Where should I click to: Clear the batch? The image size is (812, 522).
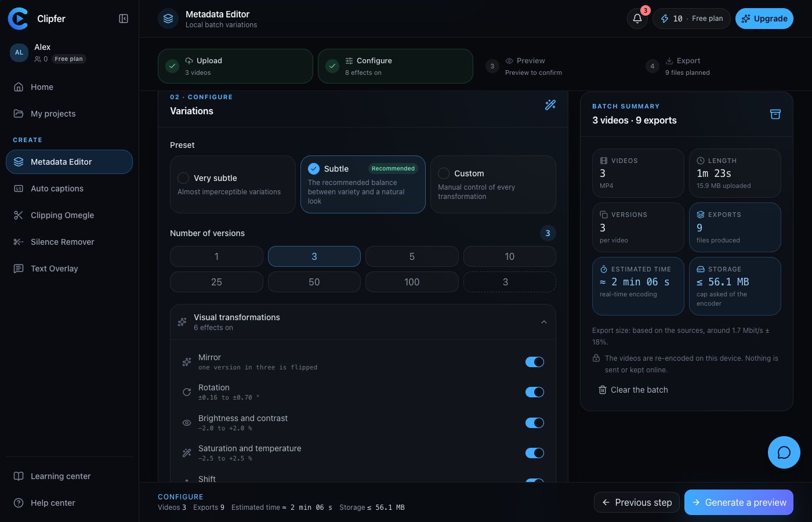click(633, 390)
